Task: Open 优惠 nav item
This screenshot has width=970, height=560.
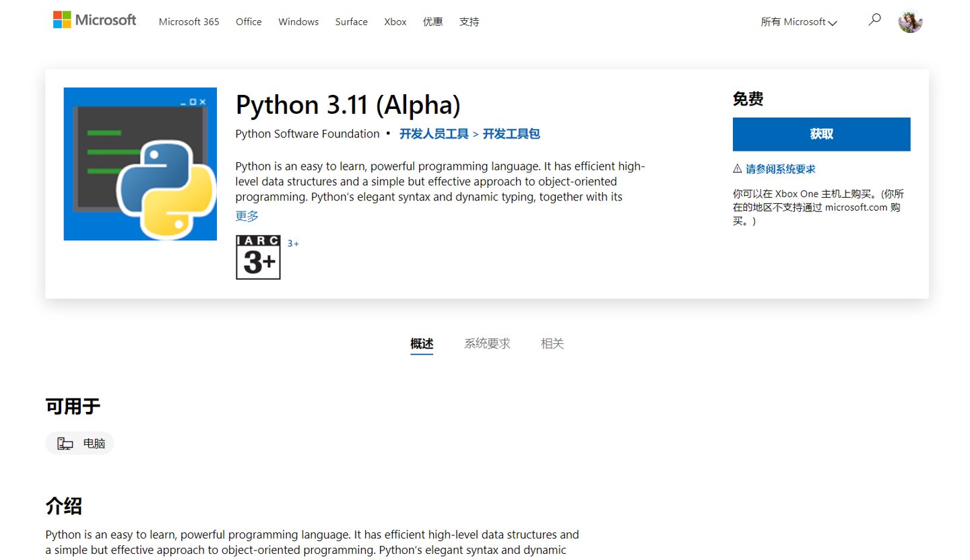Action: (433, 22)
